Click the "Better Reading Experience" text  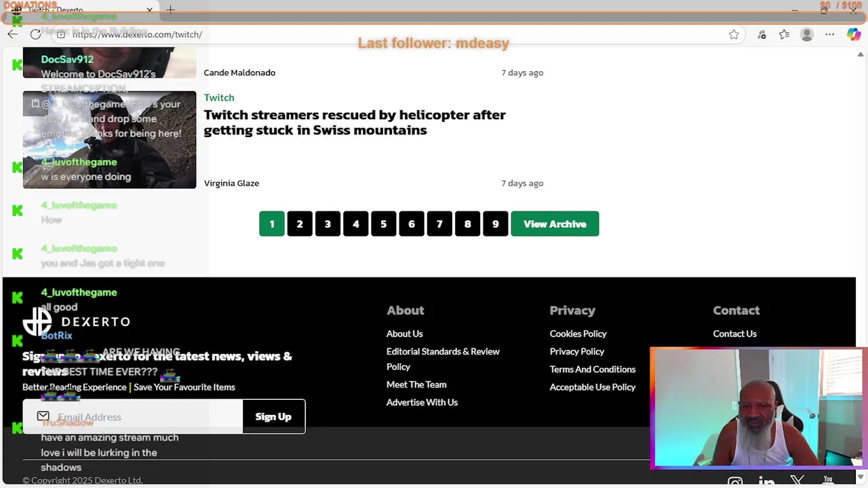coord(75,387)
